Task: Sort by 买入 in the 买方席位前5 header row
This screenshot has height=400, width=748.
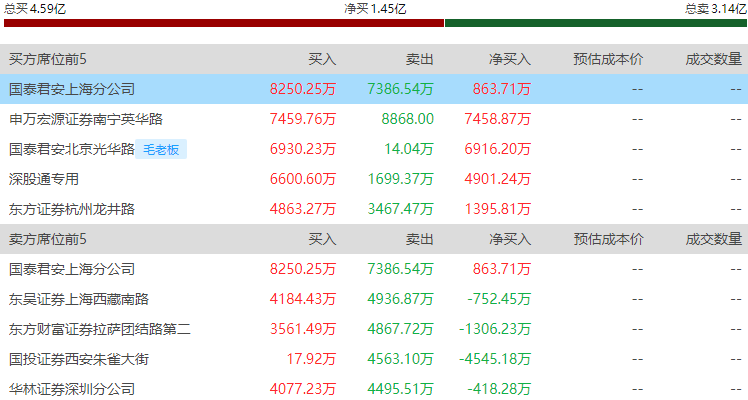Action: coord(322,59)
